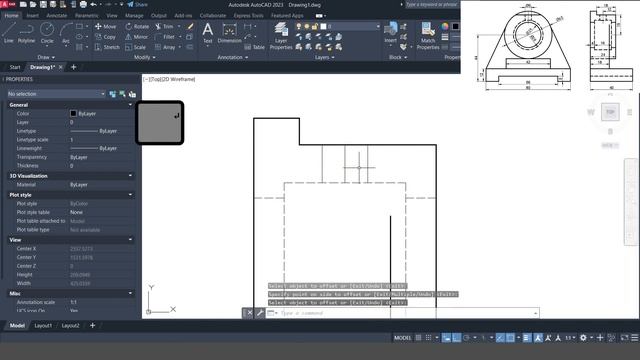Switch to the Layout1 tab
This screenshot has height=360, width=640.
coord(43,326)
